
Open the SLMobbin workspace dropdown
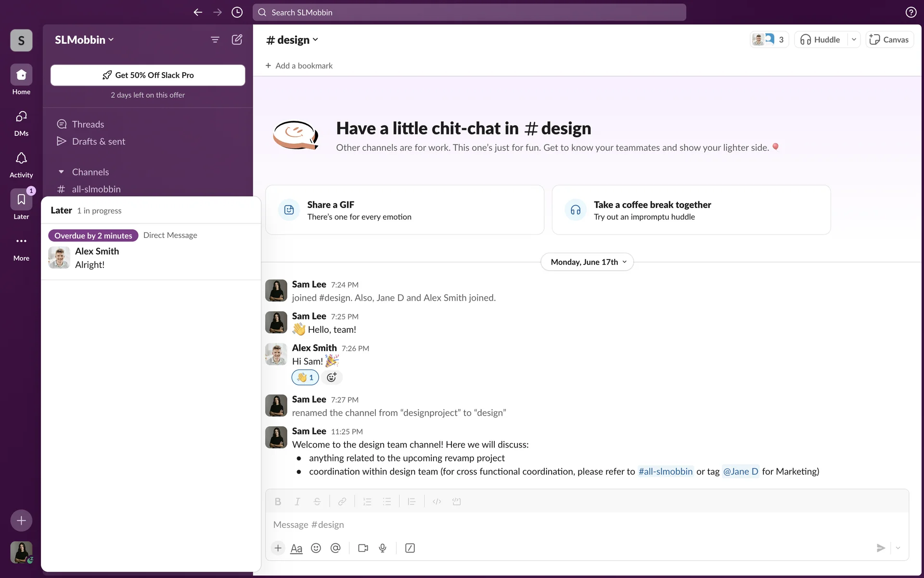(84, 40)
